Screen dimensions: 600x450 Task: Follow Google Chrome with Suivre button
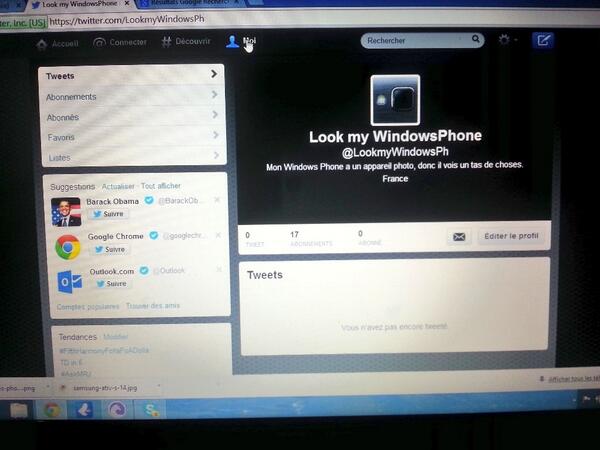110,249
